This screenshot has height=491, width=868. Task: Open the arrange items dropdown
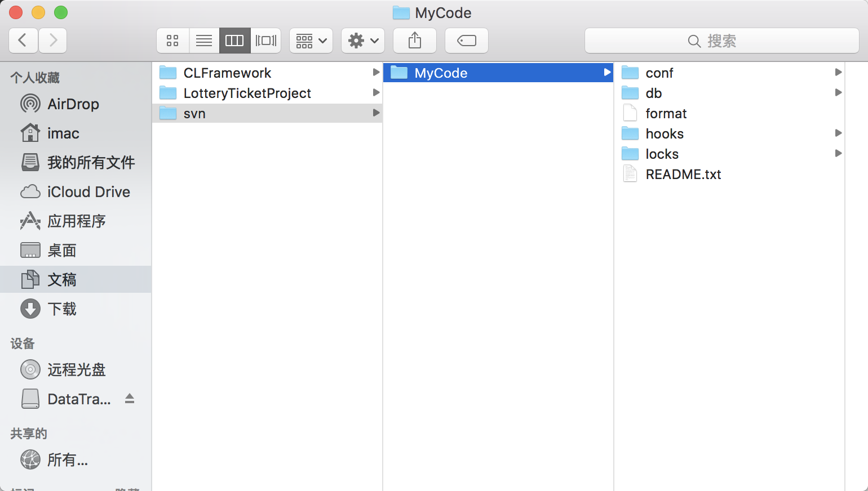311,41
